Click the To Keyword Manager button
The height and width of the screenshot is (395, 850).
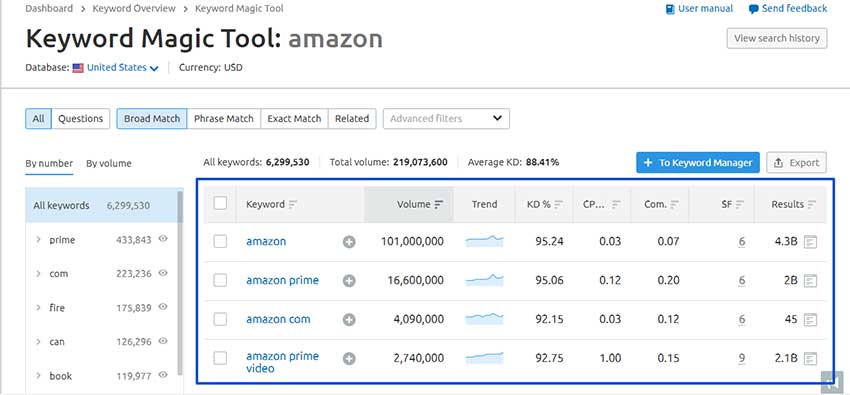[x=698, y=163]
